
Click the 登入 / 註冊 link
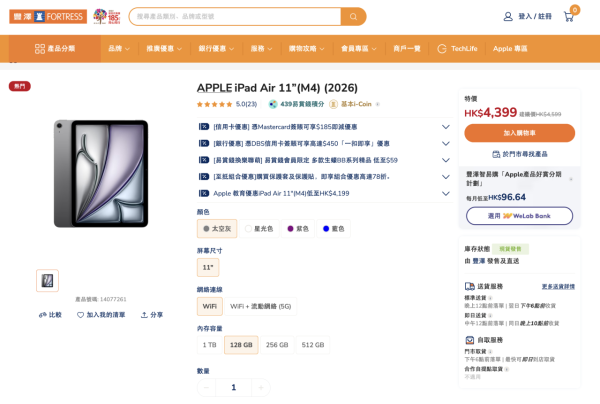tap(535, 16)
